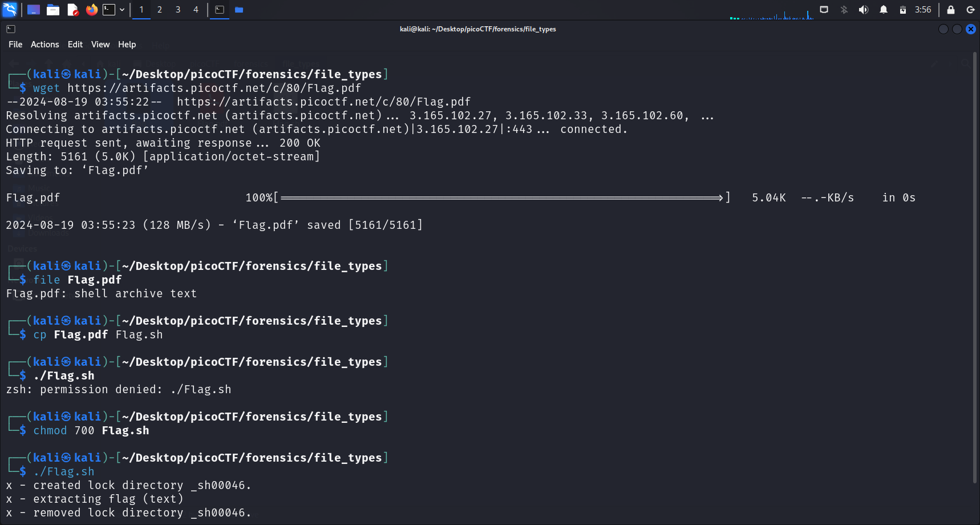Screen dimensions: 980x525
Task: Open the terminal View menu
Action: point(100,45)
